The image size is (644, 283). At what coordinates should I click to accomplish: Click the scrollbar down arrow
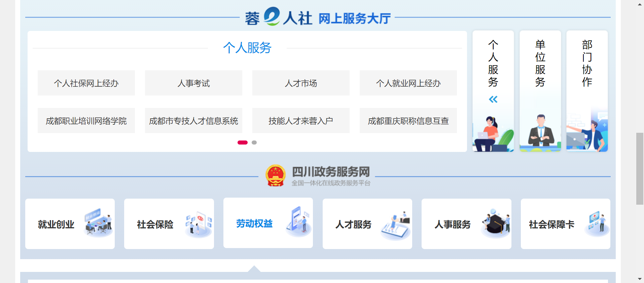click(640, 279)
